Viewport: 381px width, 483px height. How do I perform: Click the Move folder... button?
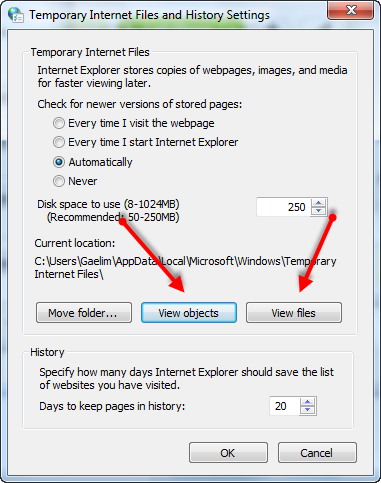(84, 313)
